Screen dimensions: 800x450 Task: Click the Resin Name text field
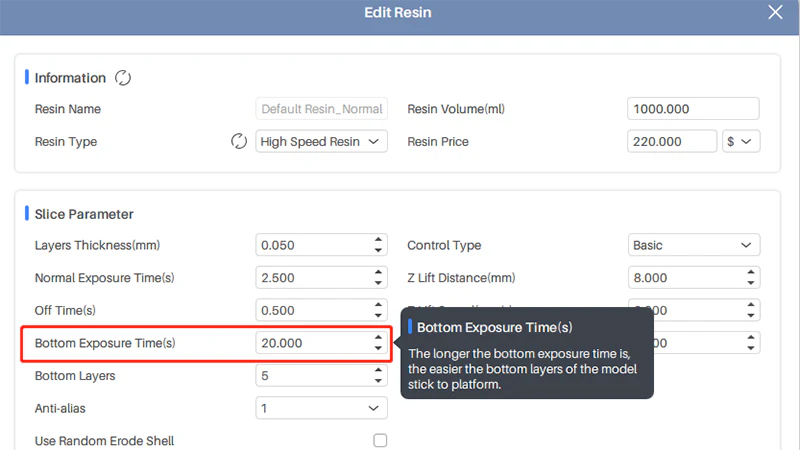click(321, 109)
